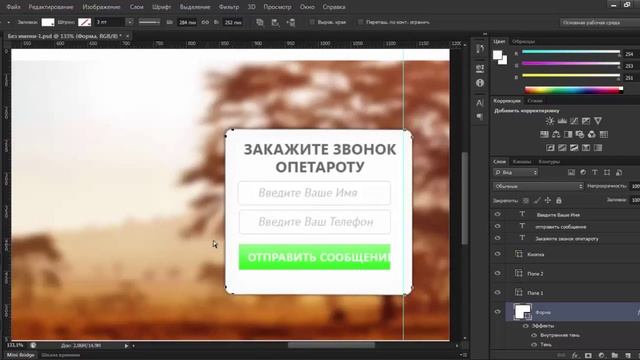The height and width of the screenshot is (360, 640).
Task: Add a Curves adjustment
Action: pyautogui.click(x=574, y=121)
